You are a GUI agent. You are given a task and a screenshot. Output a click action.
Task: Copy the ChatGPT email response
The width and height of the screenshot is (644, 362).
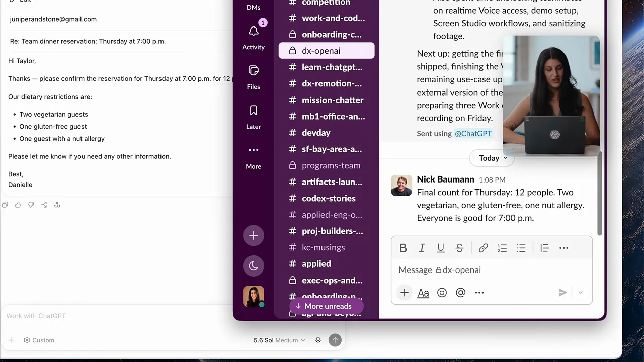point(5,205)
